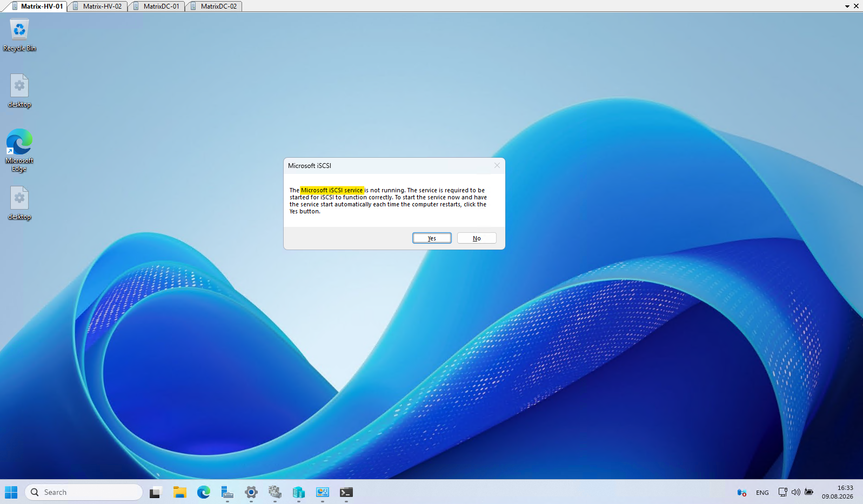Open the tab list dropdown arrow
This screenshot has width=863, height=504.
(847, 6)
